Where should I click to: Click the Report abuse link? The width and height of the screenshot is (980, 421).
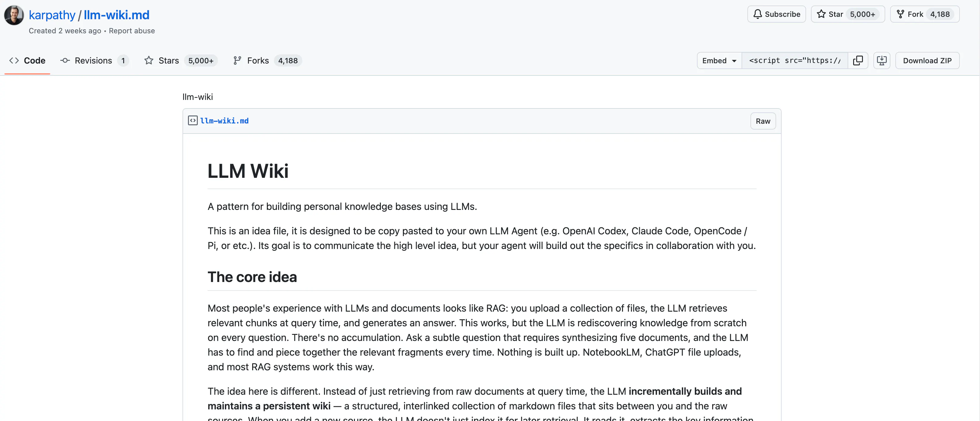point(132,31)
